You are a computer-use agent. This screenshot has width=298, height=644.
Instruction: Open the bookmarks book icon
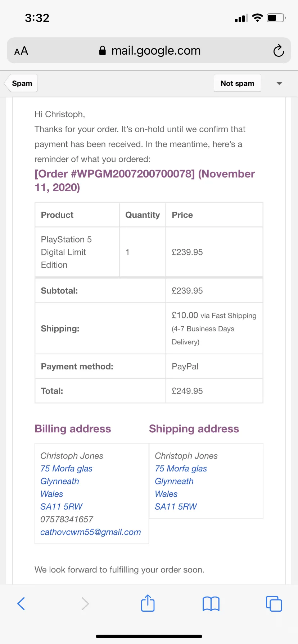(211, 604)
